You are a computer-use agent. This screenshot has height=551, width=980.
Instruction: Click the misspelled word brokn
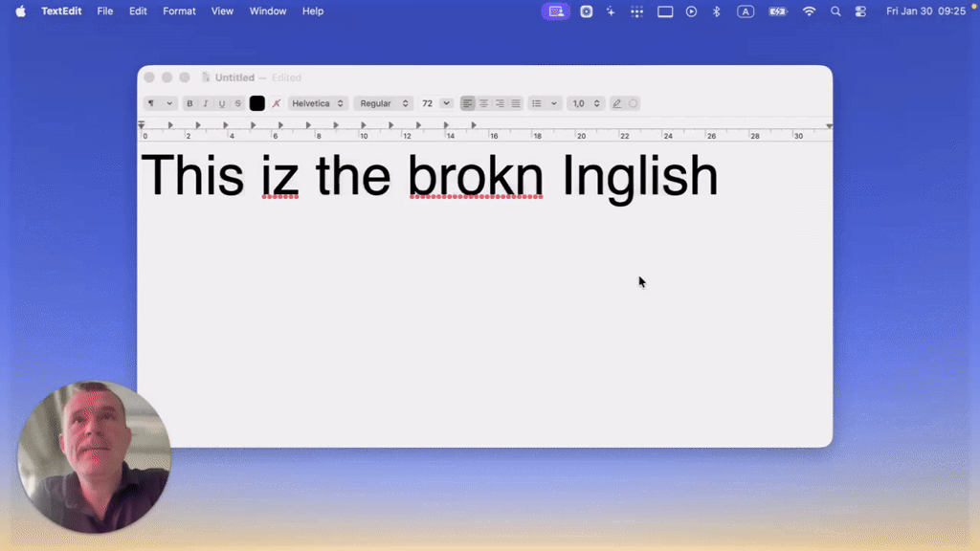click(476, 176)
